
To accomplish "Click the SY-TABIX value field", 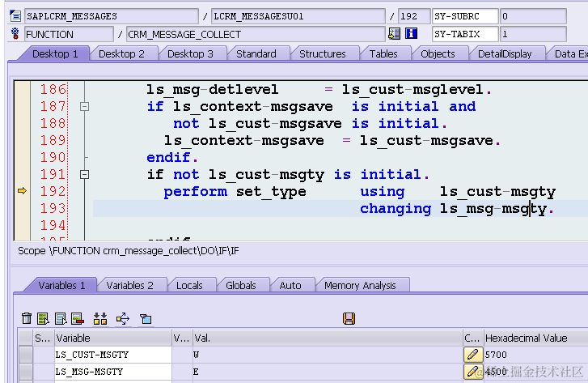I will pos(533,34).
